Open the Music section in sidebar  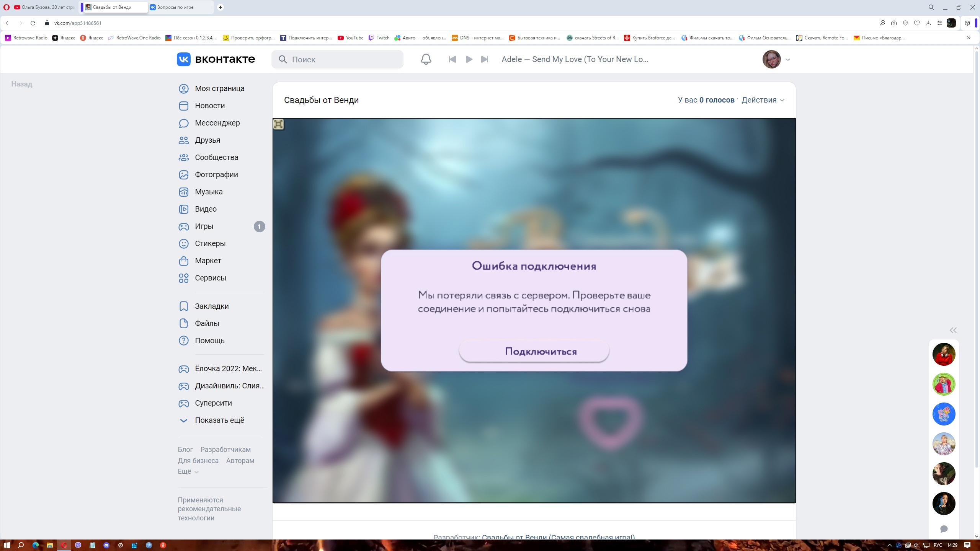tap(208, 192)
